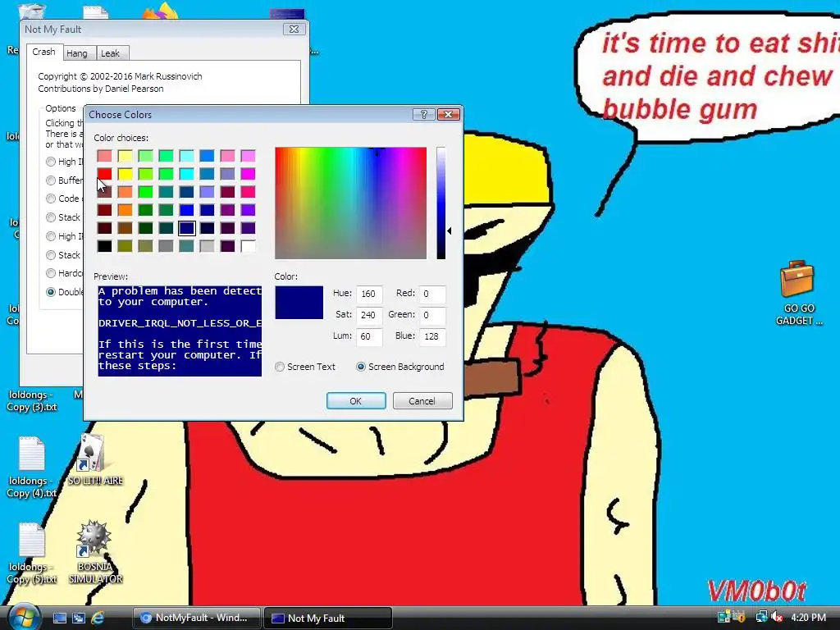
Task: Switch to the Crash tab
Action: coord(44,52)
